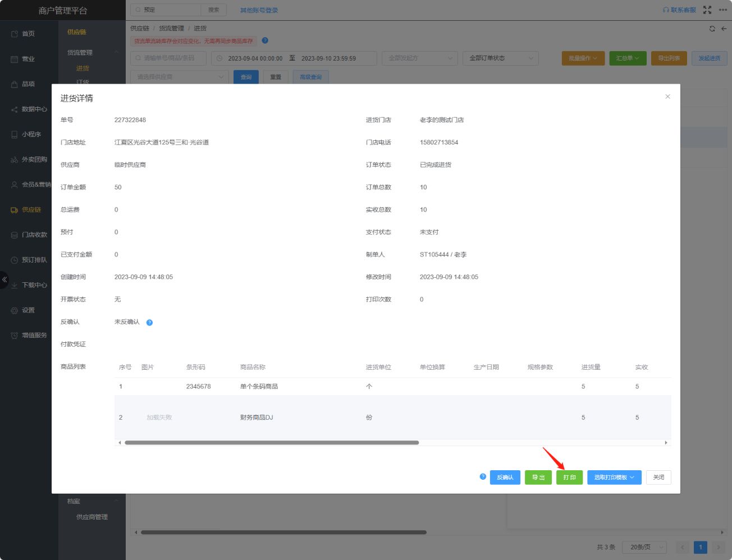
Task: Toggle fullscreen icon in top bar
Action: [x=707, y=10]
